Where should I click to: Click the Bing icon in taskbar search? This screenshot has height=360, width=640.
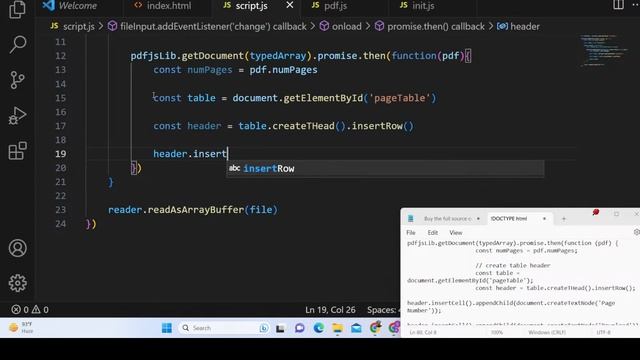point(264,328)
